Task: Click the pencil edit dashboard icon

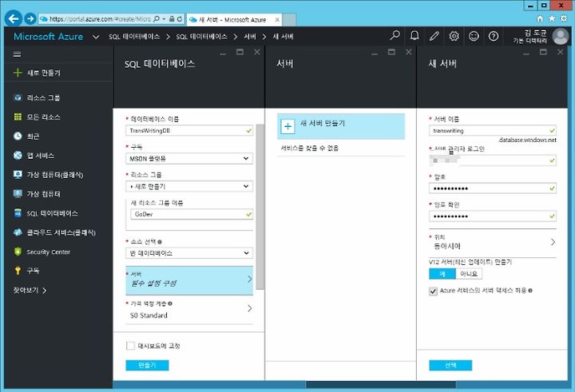Action: click(x=434, y=36)
